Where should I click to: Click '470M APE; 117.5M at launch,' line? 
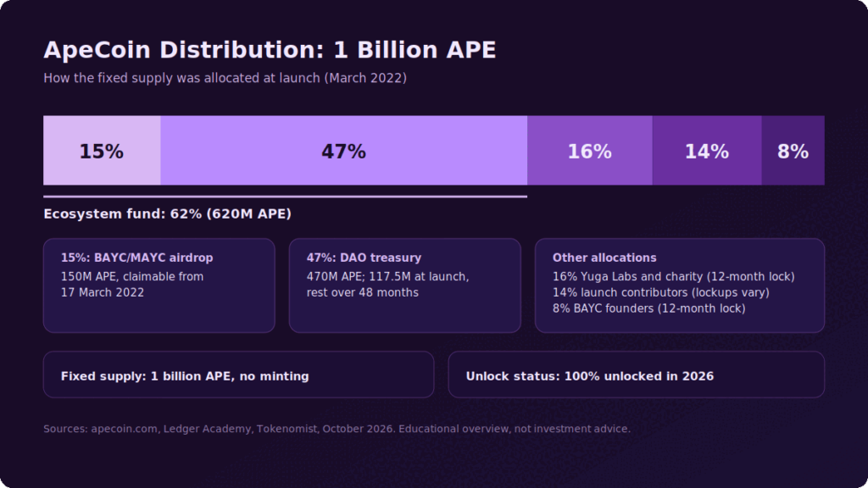(x=387, y=277)
